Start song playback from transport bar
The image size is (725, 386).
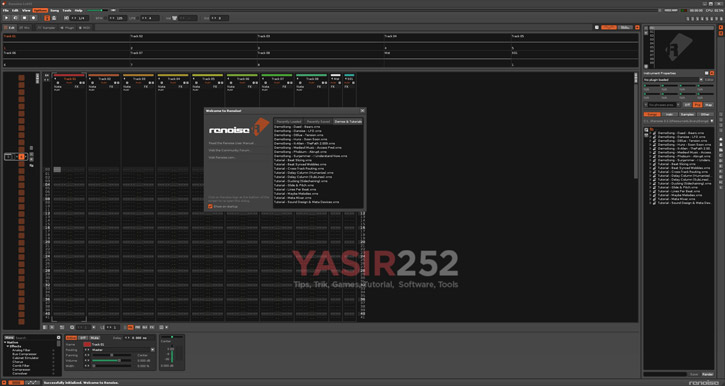click(x=6, y=18)
